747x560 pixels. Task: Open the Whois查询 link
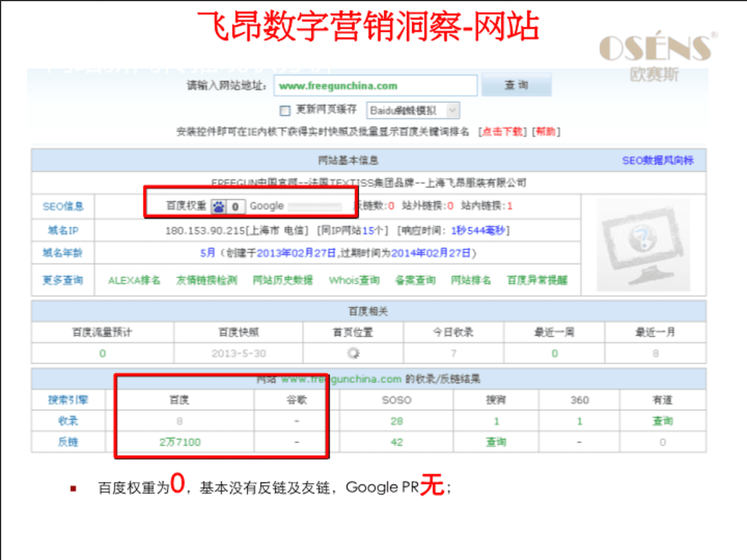354,280
